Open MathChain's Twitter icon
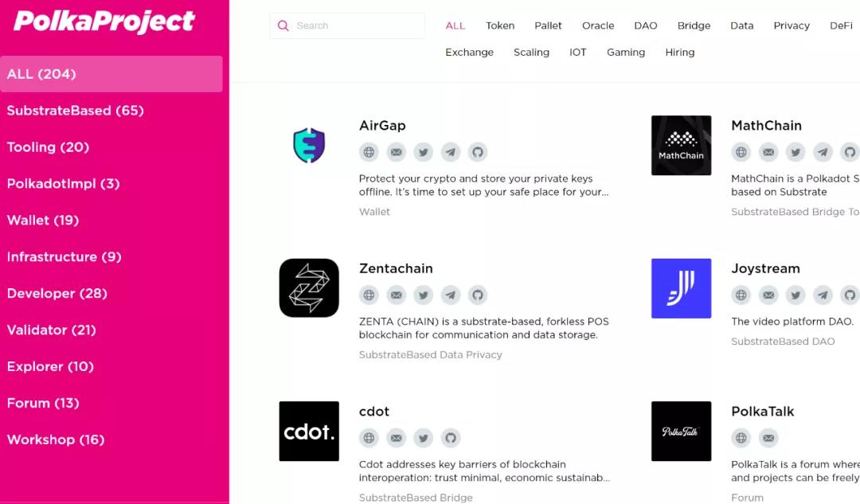The image size is (860, 504). (x=795, y=152)
